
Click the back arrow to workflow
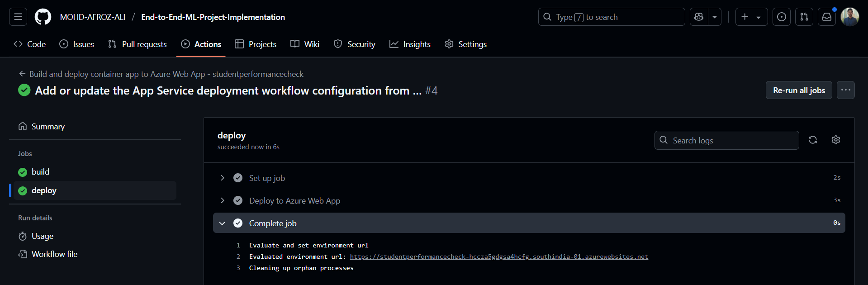pos(22,74)
